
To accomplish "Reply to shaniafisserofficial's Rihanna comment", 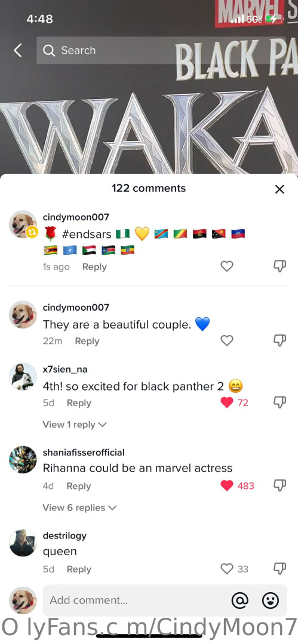I will coord(79,486).
